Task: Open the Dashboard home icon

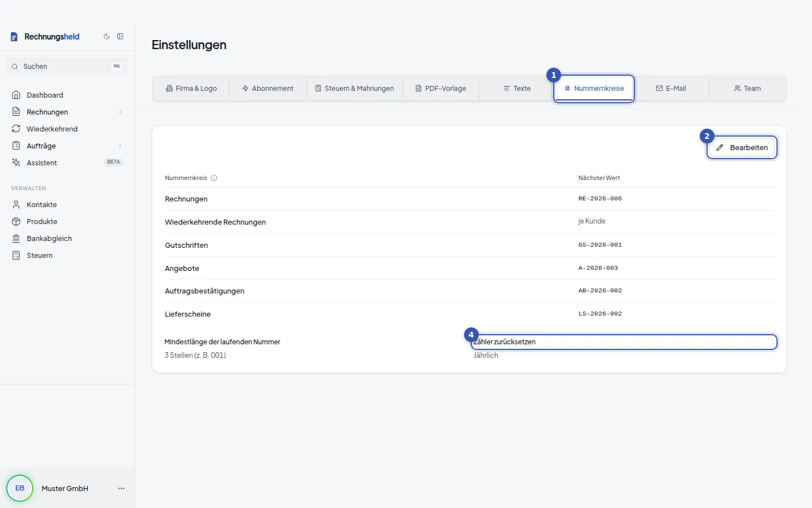Action: point(16,95)
